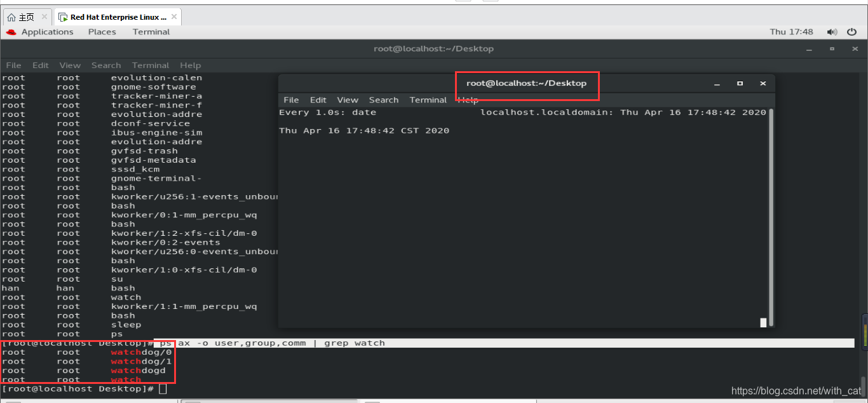Open View menu in back terminal window
868x403 pixels.
pyautogui.click(x=70, y=65)
